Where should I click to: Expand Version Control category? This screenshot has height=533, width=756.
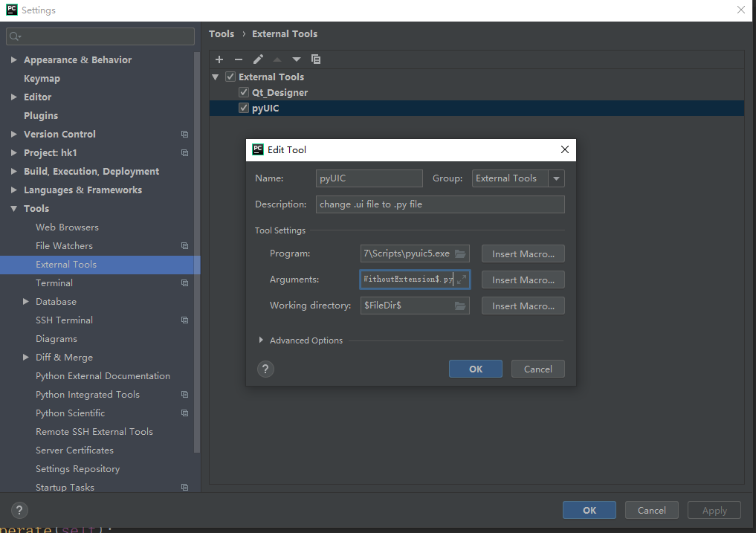14,134
